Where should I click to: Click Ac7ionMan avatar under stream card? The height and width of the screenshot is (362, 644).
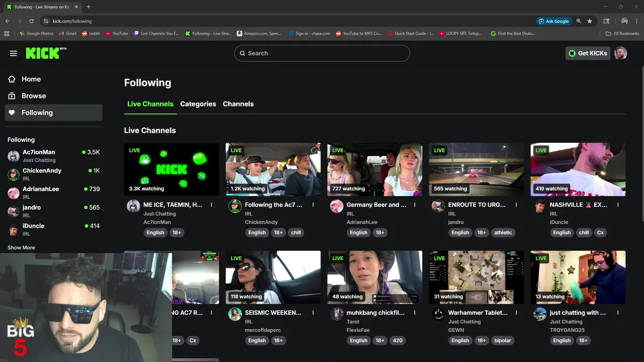(x=133, y=206)
